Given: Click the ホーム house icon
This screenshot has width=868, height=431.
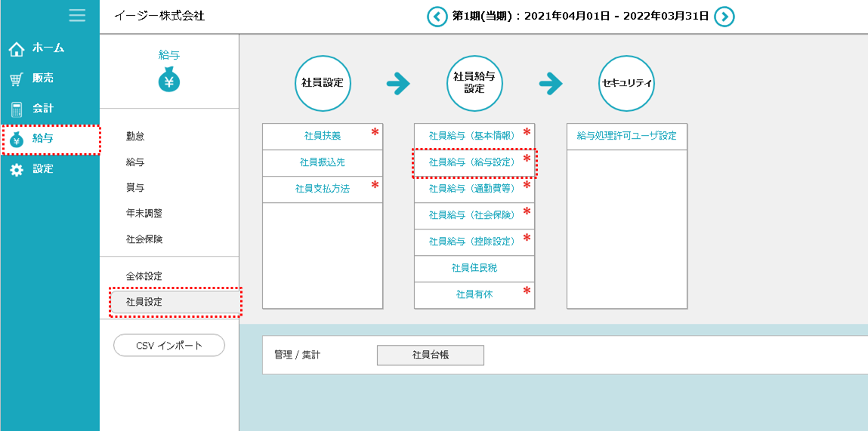Looking at the screenshot, I should click(x=17, y=49).
